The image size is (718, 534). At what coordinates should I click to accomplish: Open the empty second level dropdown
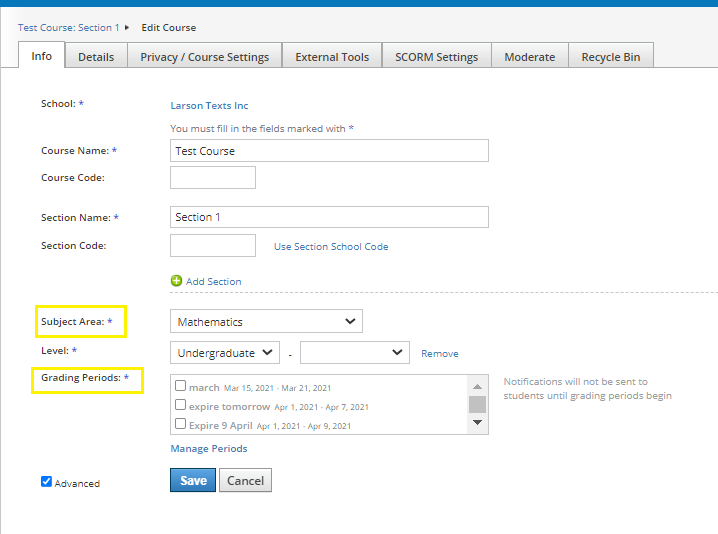pyautogui.click(x=354, y=352)
